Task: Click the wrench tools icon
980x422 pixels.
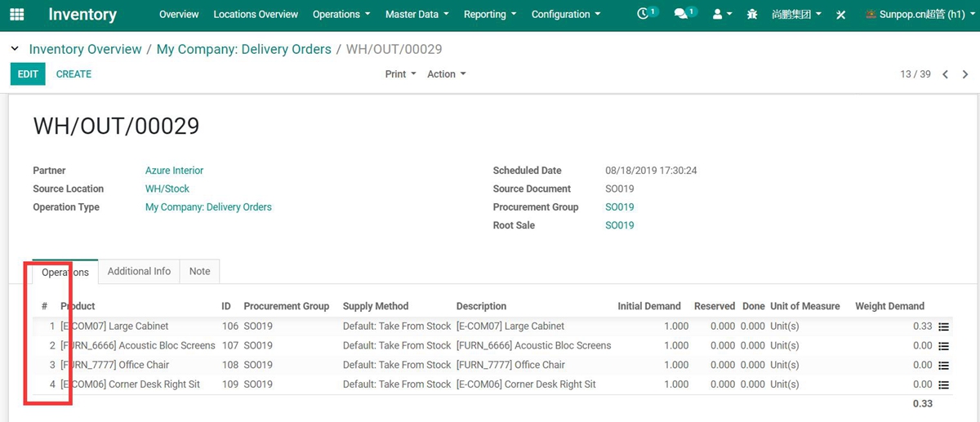Action: tap(840, 15)
